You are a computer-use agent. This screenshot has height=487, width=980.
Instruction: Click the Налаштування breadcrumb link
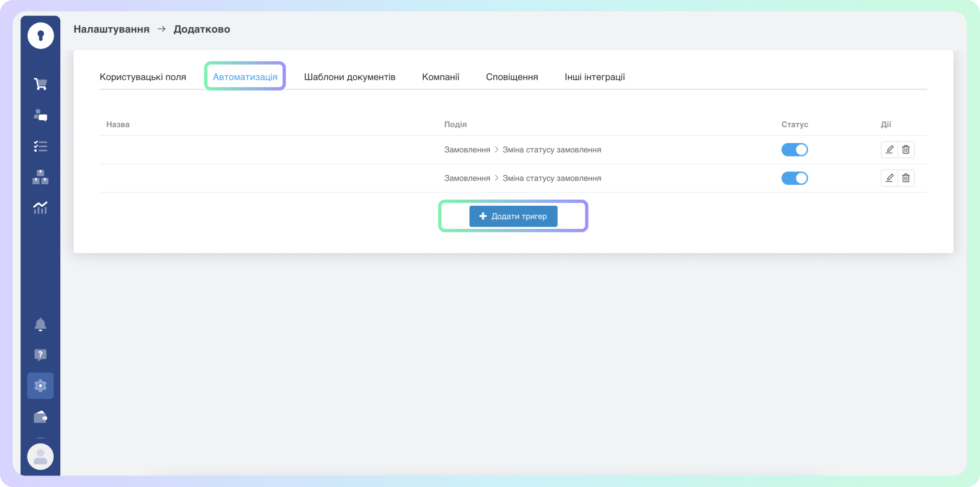(111, 29)
